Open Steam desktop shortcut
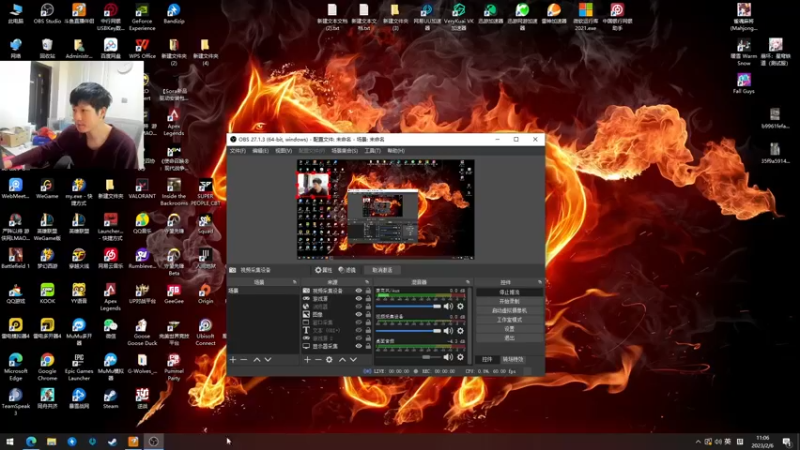800x450 pixels. pyautogui.click(x=110, y=396)
